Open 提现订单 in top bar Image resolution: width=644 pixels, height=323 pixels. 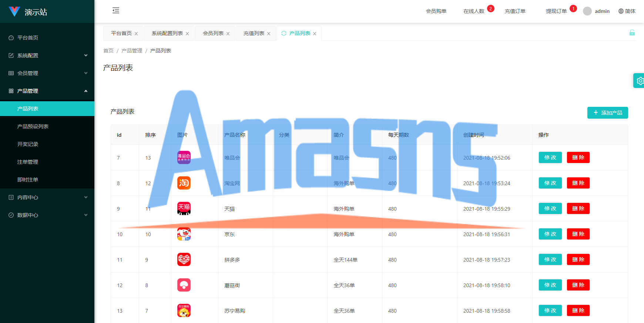556,11
